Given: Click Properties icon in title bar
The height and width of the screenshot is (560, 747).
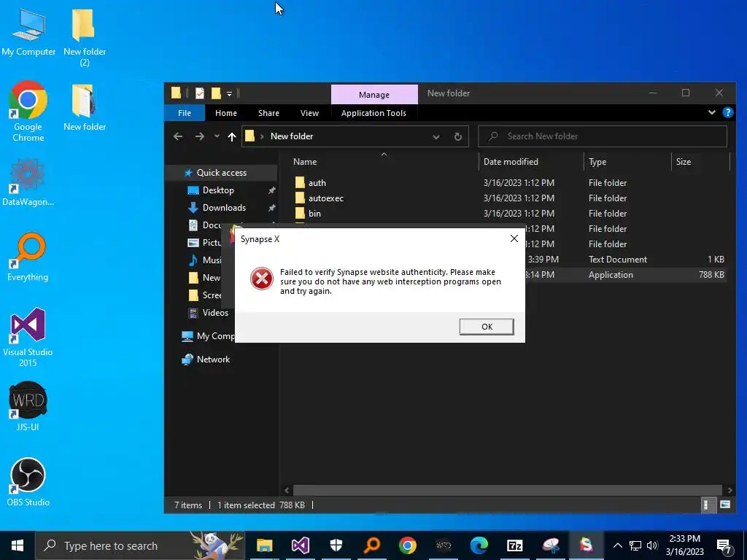Looking at the screenshot, I should pos(200,93).
